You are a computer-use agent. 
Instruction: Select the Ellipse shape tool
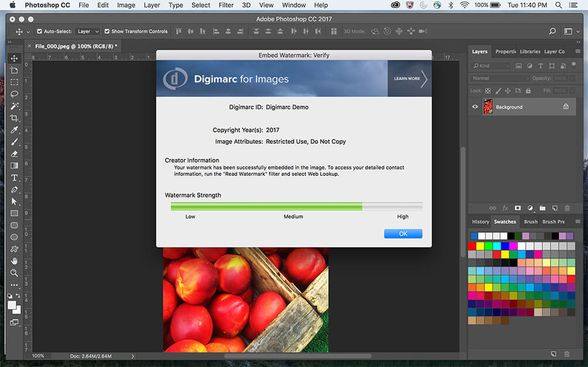pyautogui.click(x=14, y=237)
